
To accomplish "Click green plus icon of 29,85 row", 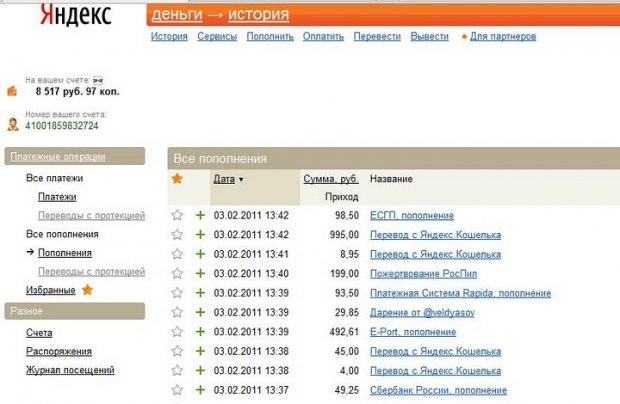I will pos(200,312).
